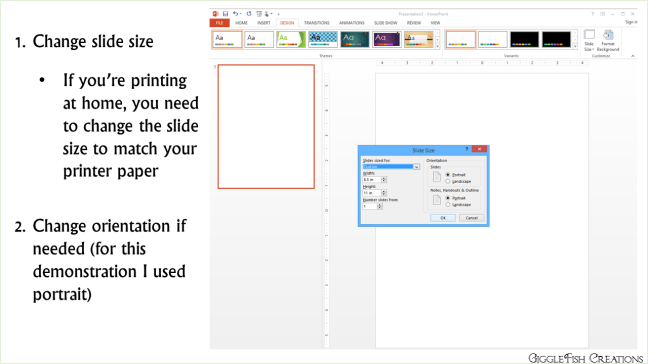This screenshot has width=648, height=364.
Task: Select the first white variant thumbnail
Action: 460,39
